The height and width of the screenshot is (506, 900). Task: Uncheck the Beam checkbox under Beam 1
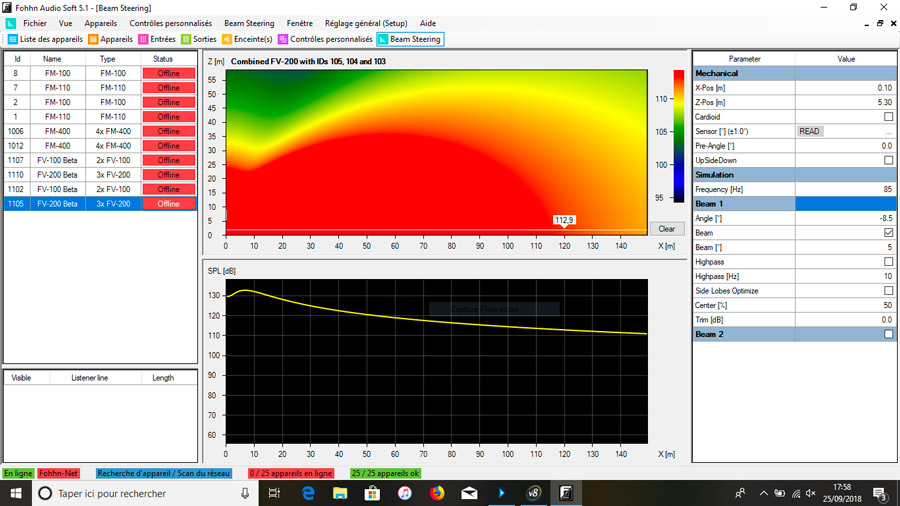coord(889,233)
